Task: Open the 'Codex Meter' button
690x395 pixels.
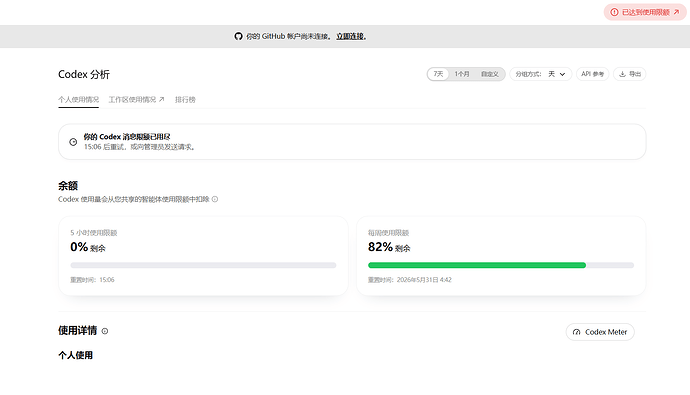Action: 600,332
